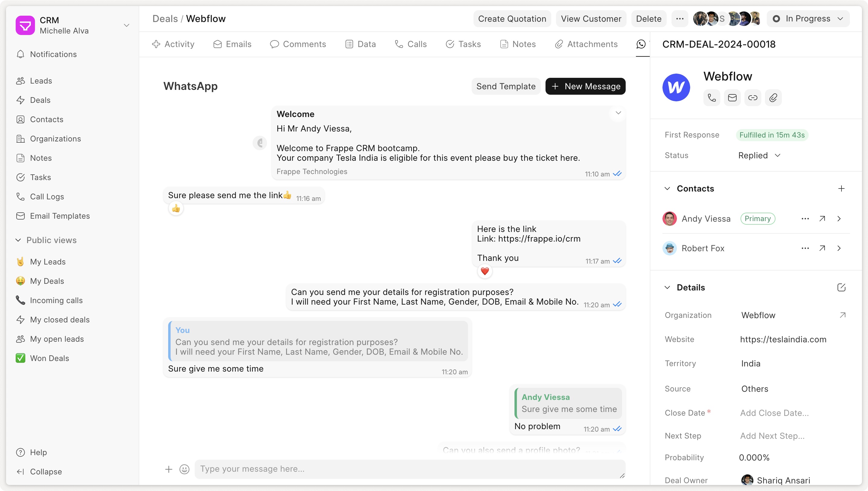The image size is (868, 491).
Task: Open more options for Robert Fox
Action: click(x=805, y=248)
